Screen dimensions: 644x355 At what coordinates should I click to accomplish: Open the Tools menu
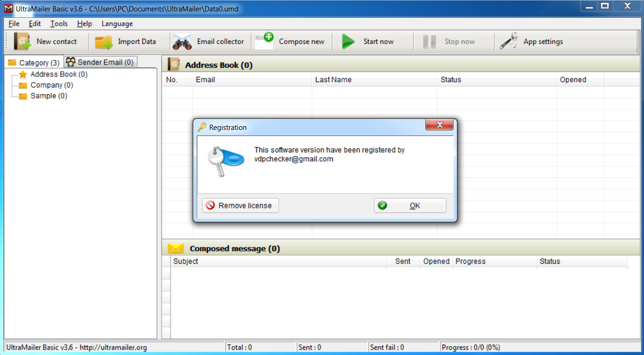tap(59, 23)
